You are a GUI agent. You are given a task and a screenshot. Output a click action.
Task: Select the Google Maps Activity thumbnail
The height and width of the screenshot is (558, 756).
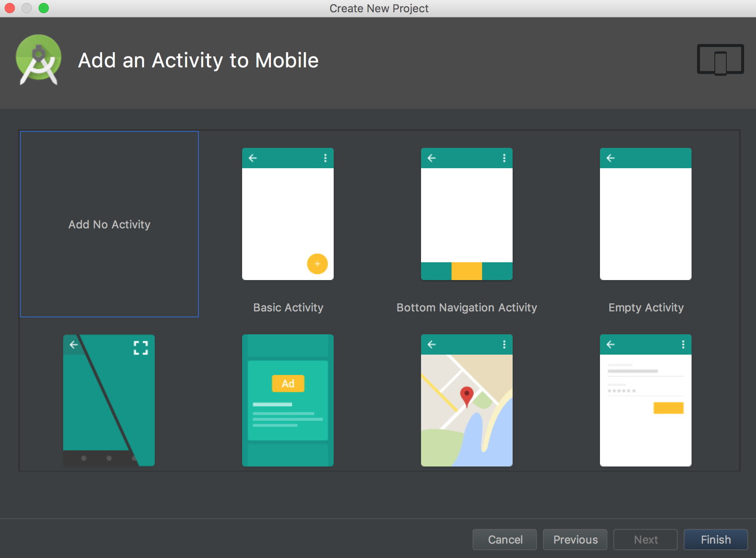467,400
